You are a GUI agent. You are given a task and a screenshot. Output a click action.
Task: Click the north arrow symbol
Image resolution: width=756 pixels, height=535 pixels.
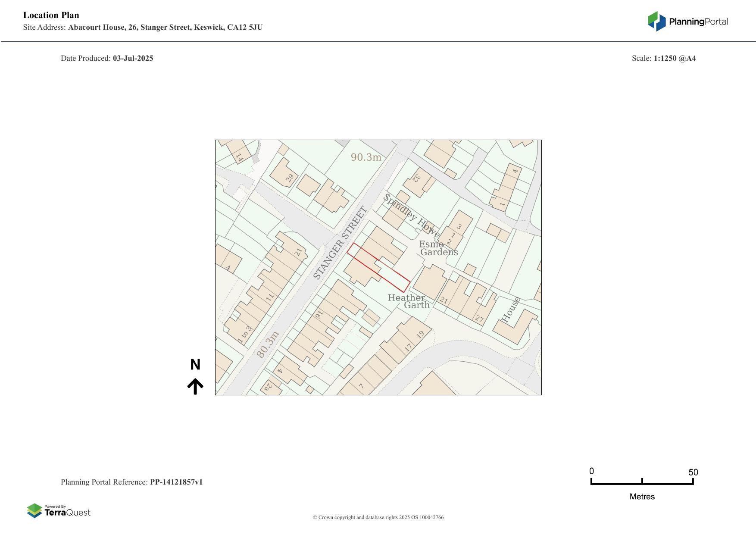coord(195,386)
